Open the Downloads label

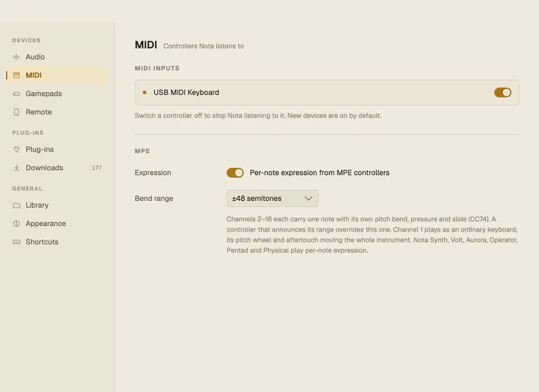pyautogui.click(x=44, y=168)
